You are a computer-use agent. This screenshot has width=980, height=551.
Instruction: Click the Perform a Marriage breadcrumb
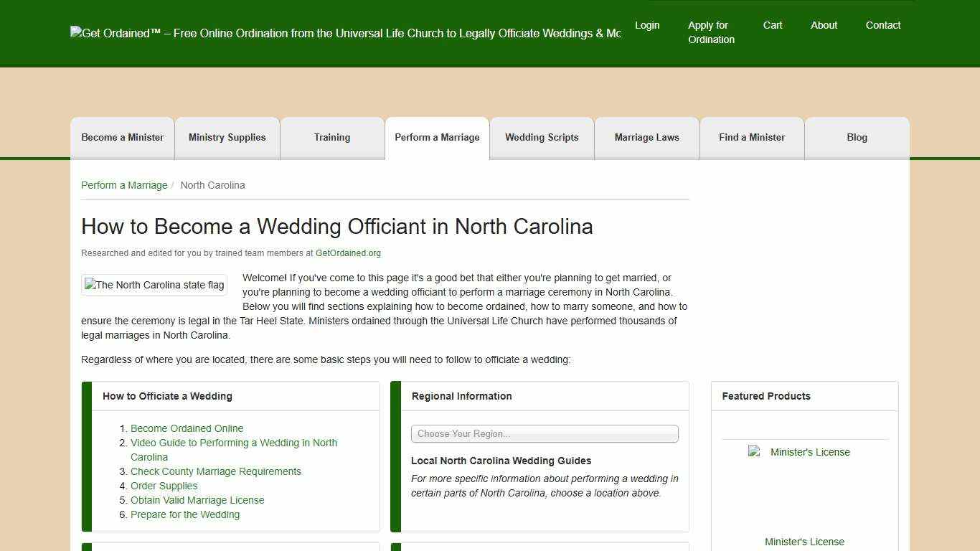click(x=124, y=185)
